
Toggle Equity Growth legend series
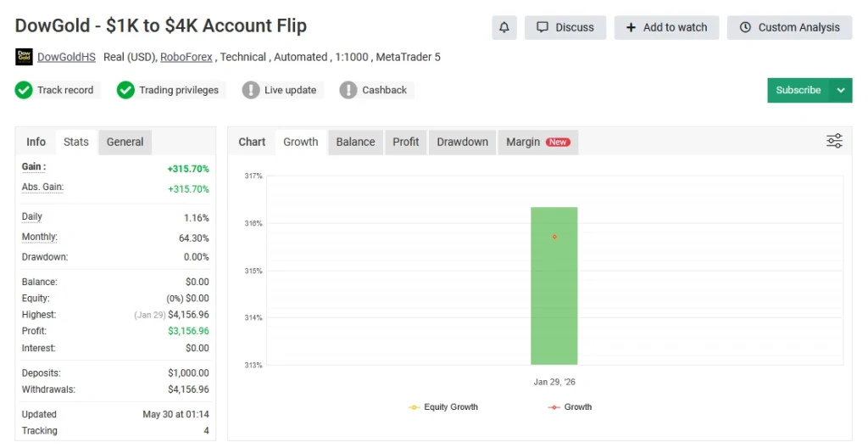point(442,407)
